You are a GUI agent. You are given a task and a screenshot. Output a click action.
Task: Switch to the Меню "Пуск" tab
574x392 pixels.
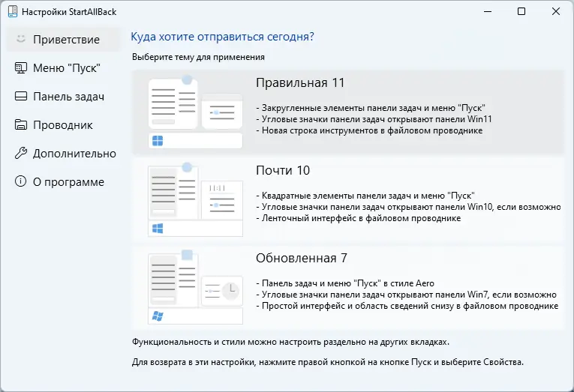[x=63, y=67]
